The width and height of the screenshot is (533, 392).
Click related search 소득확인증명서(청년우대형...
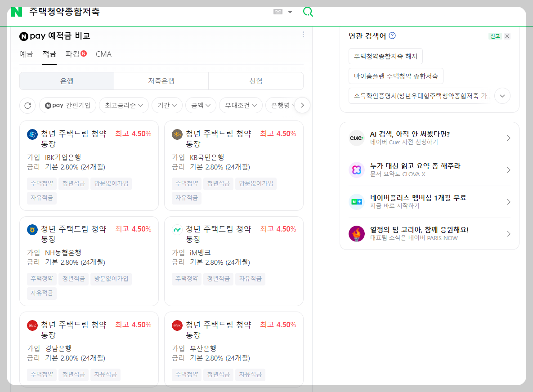tap(420, 96)
